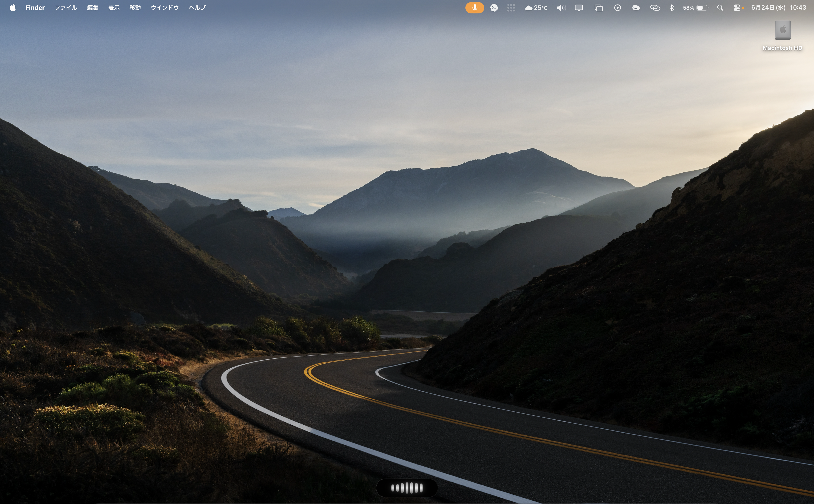This screenshot has width=814, height=504.
Task: Open the terminal-bubble icon in menu bar
Action: coord(494,8)
